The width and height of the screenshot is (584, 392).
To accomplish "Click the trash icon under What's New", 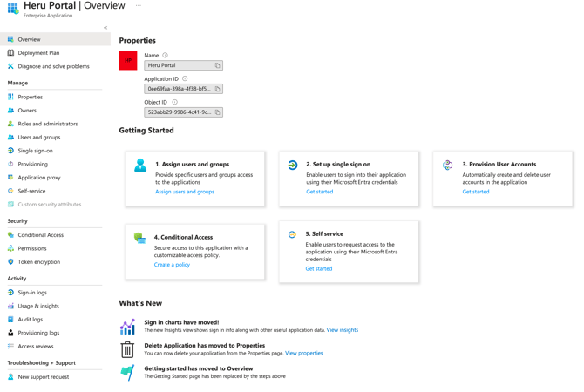I will (127, 349).
